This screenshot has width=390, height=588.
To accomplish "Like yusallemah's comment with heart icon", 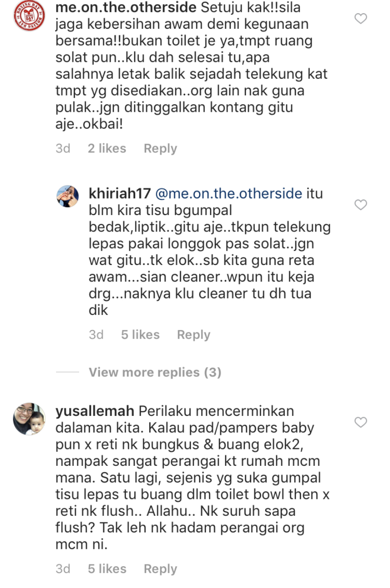I will pyautogui.click(x=360, y=422).
